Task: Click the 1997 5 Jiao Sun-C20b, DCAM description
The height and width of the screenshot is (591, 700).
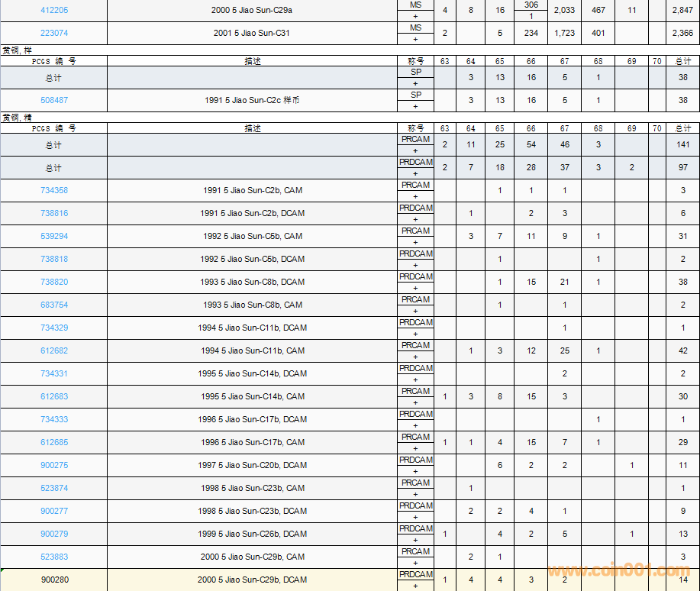Action: click(252, 465)
